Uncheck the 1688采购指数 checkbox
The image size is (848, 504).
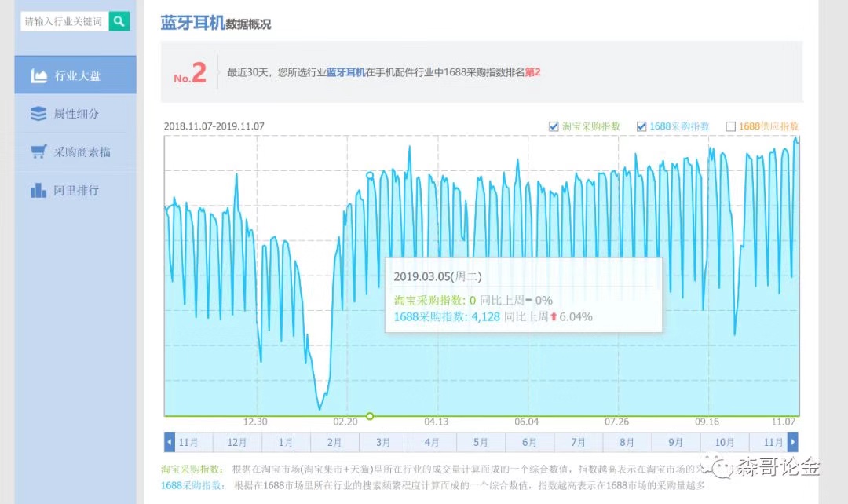point(641,126)
